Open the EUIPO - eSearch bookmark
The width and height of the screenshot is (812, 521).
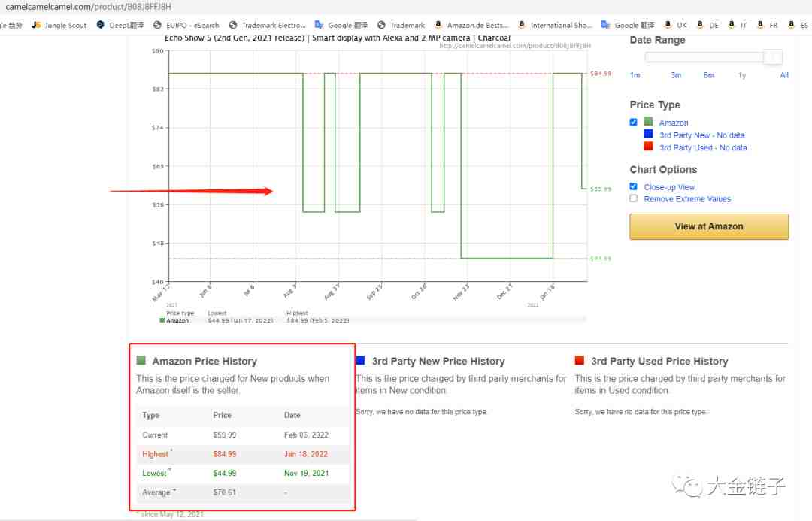[186, 25]
